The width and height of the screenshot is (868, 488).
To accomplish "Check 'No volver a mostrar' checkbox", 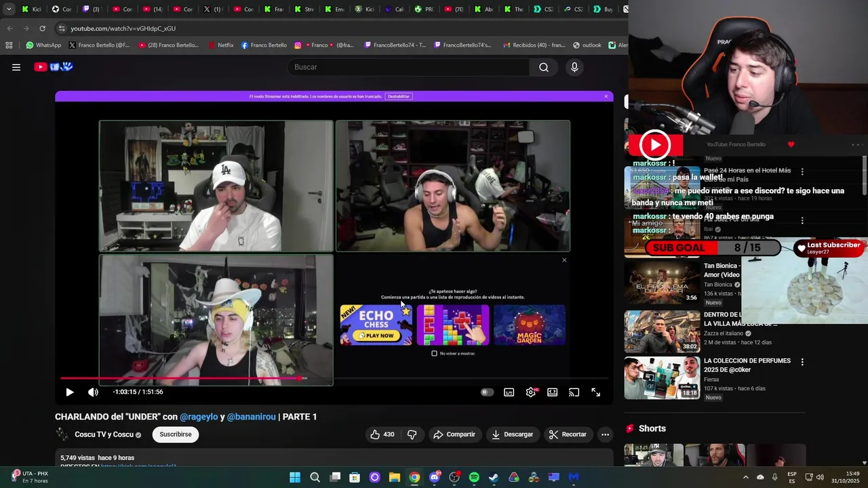I will point(435,353).
